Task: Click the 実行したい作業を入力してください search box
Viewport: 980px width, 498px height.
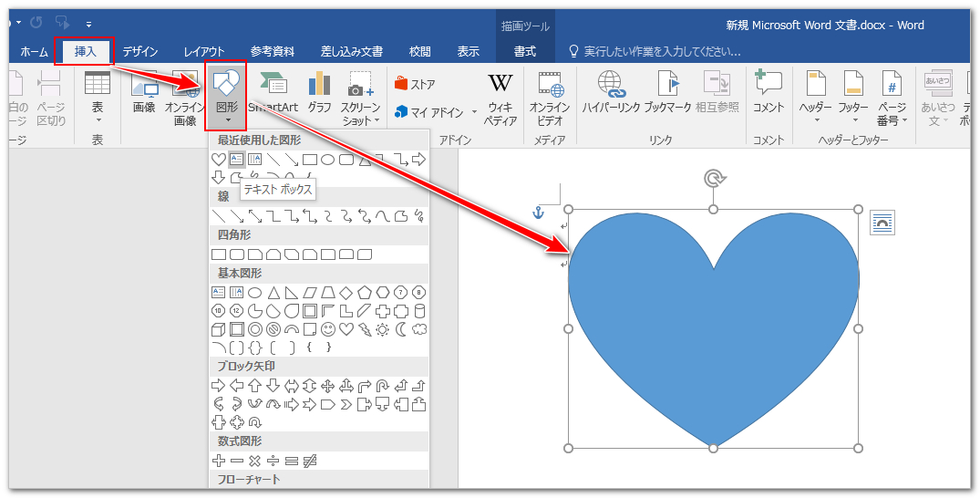Action: pyautogui.click(x=655, y=51)
